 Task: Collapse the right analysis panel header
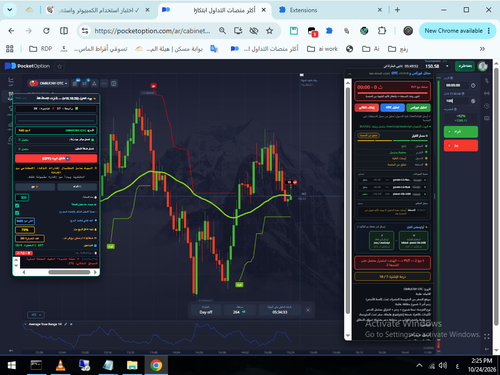tap(349, 74)
